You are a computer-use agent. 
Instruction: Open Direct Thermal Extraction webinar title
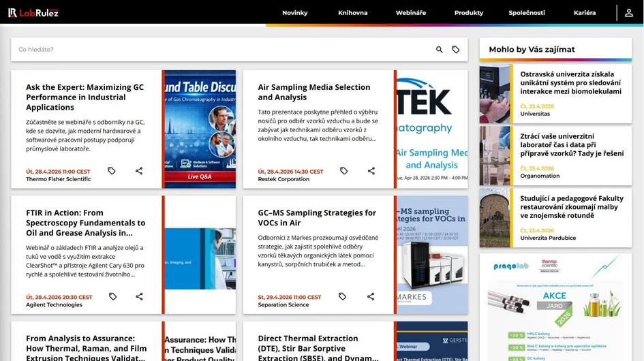pos(318,347)
